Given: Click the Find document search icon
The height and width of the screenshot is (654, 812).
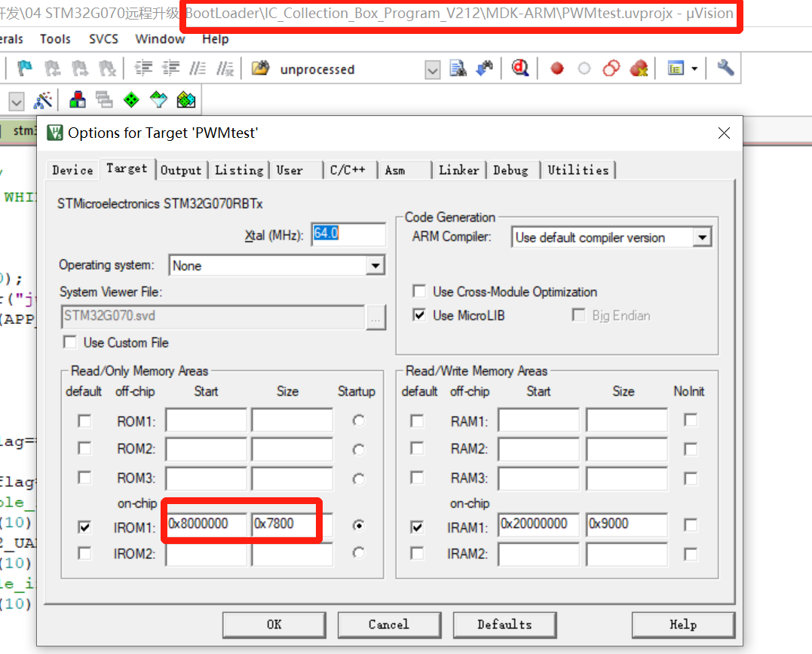Looking at the screenshot, I should pyautogui.click(x=458, y=69).
